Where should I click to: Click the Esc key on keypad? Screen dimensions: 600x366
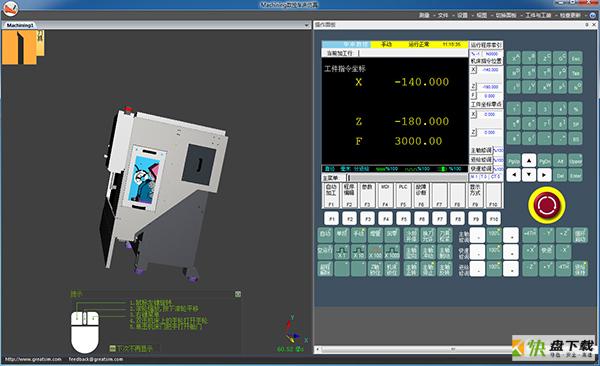click(x=575, y=58)
